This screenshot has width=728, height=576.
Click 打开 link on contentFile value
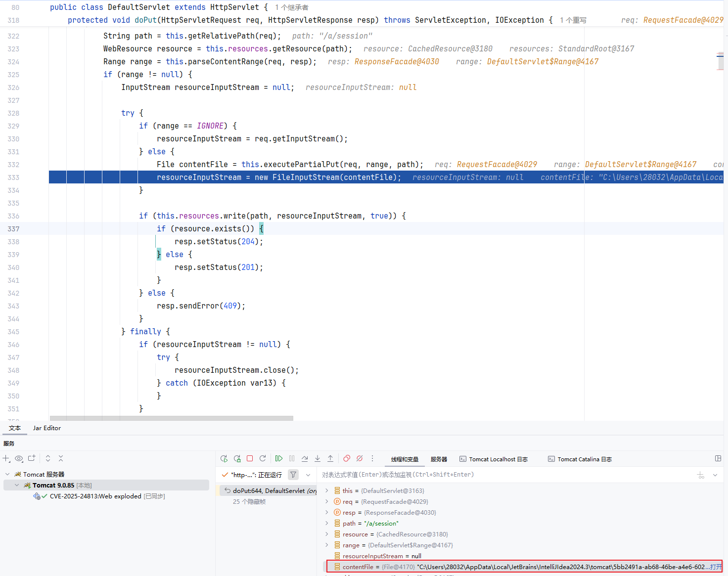coord(716,567)
